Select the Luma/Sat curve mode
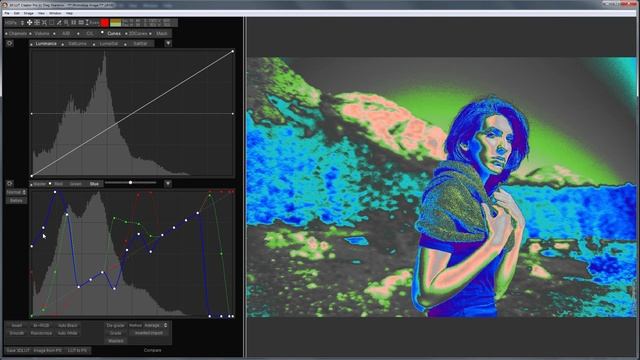 click(109, 43)
